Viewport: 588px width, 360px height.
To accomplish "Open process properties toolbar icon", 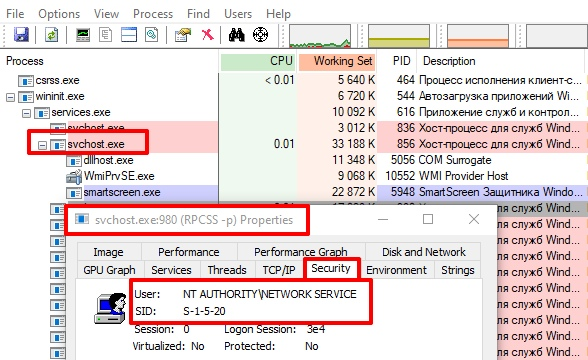I will (183, 35).
